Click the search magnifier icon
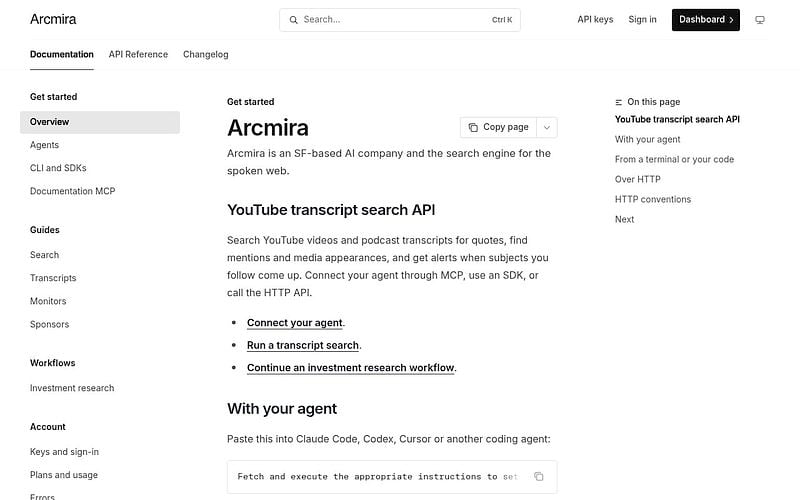Image resolution: width=800 pixels, height=500 pixels. pos(293,20)
